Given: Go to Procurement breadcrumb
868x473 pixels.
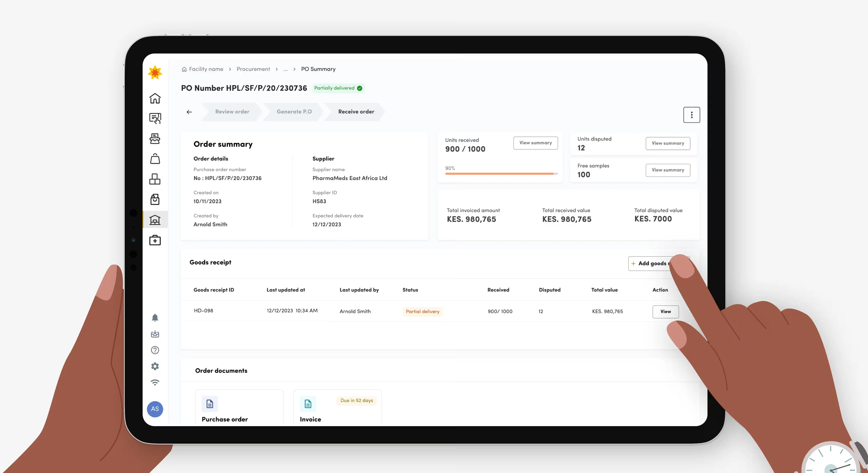Looking at the screenshot, I should pos(253,69).
